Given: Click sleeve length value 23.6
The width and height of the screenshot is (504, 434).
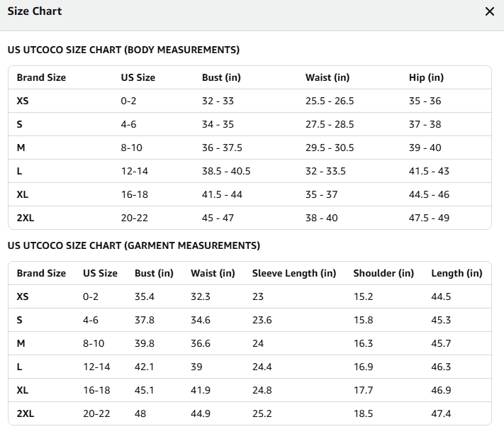Looking at the screenshot, I should pyautogui.click(x=262, y=321).
